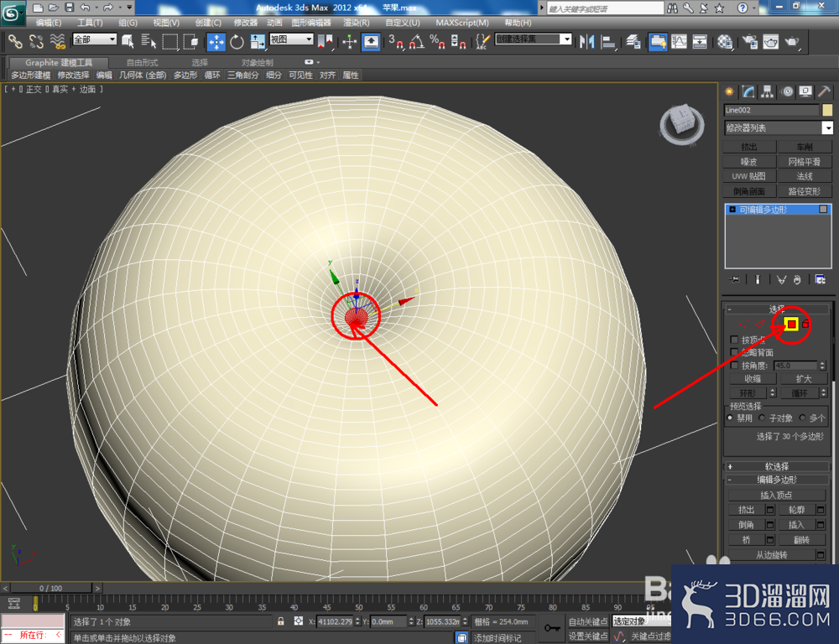
Task: Select the 禁用 preview radio button
Action: tap(730, 418)
